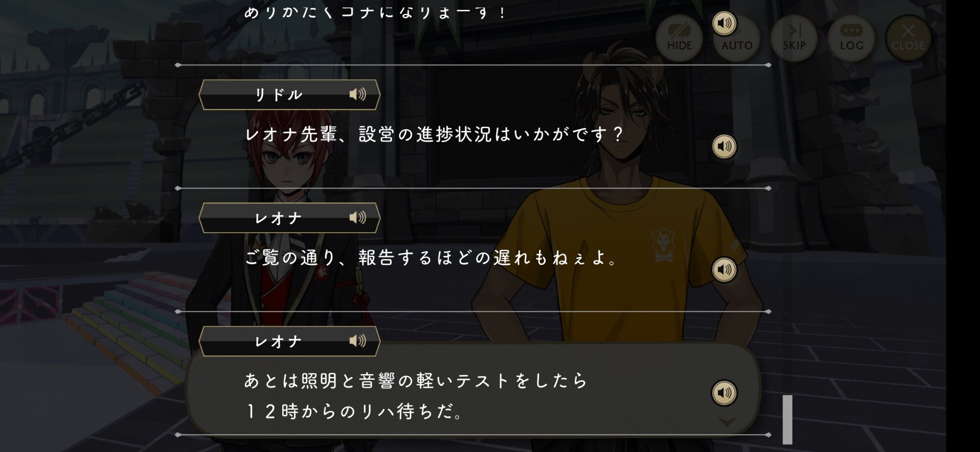This screenshot has width=980, height=452.
Task: Tap the HIDE button
Action: pos(679,38)
